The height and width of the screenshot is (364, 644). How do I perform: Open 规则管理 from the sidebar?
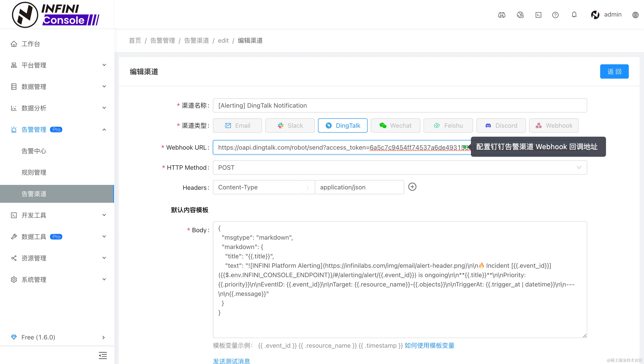[34, 172]
